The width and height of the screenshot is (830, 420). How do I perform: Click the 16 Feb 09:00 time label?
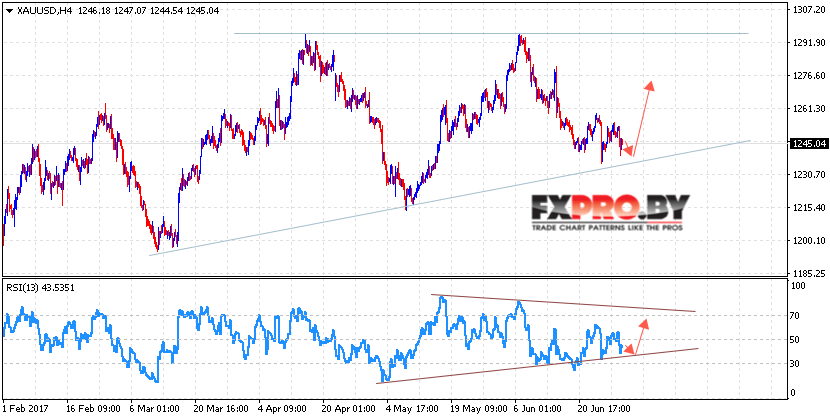93,409
